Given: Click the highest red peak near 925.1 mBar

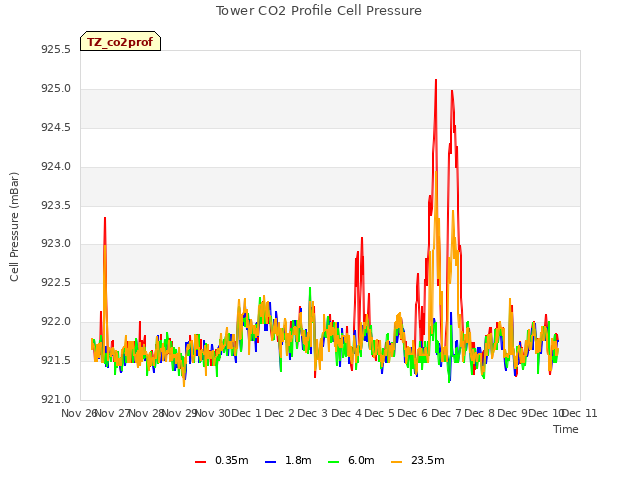Looking at the screenshot, I should point(436,80).
